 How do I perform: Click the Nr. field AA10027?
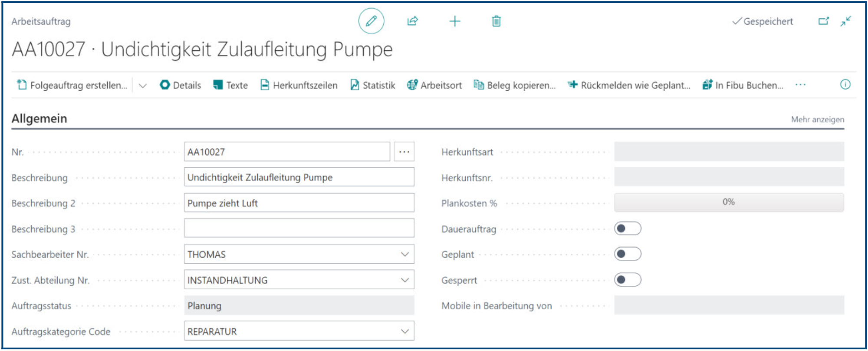287,152
